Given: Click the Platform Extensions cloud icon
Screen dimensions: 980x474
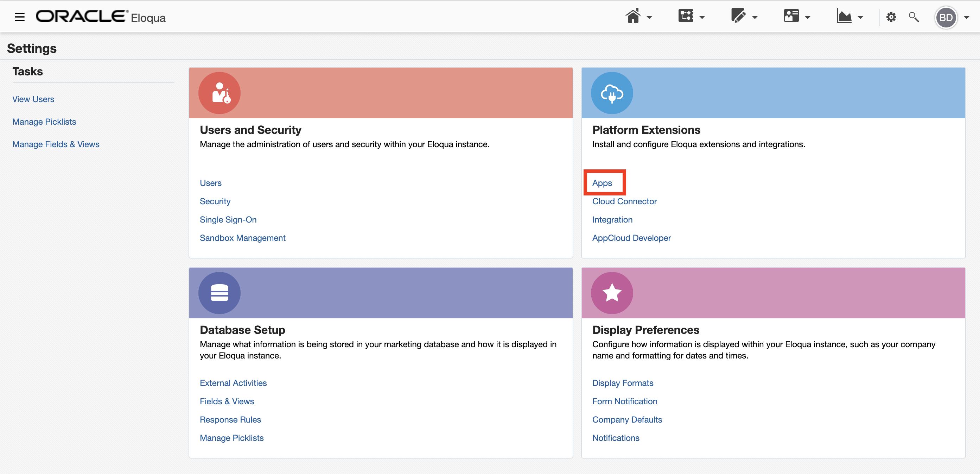Looking at the screenshot, I should (x=612, y=93).
